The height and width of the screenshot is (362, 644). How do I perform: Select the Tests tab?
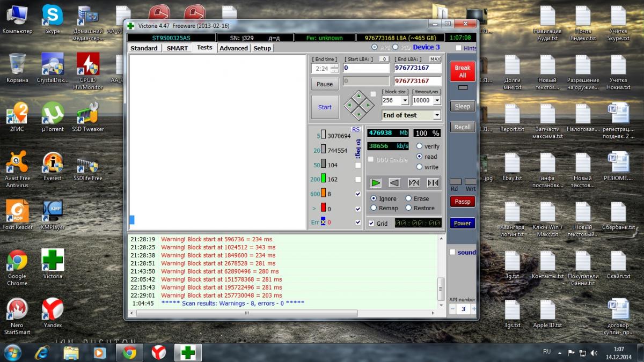coord(204,47)
